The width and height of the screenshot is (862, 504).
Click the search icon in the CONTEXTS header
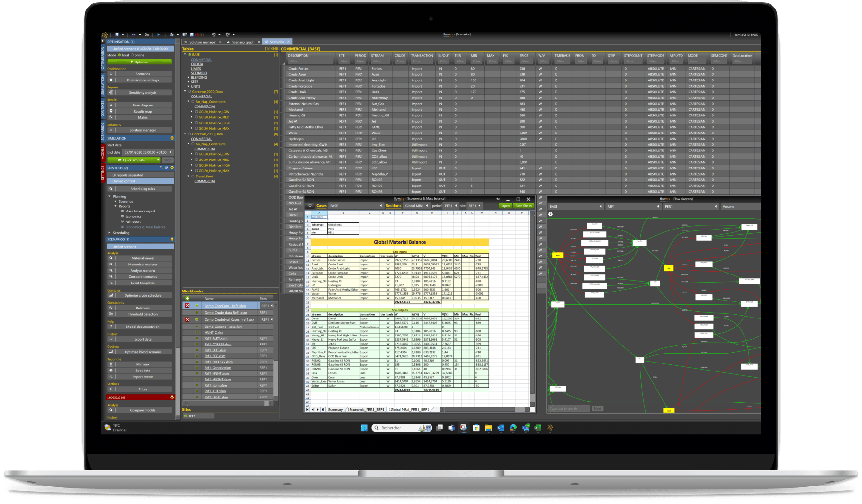point(161,168)
